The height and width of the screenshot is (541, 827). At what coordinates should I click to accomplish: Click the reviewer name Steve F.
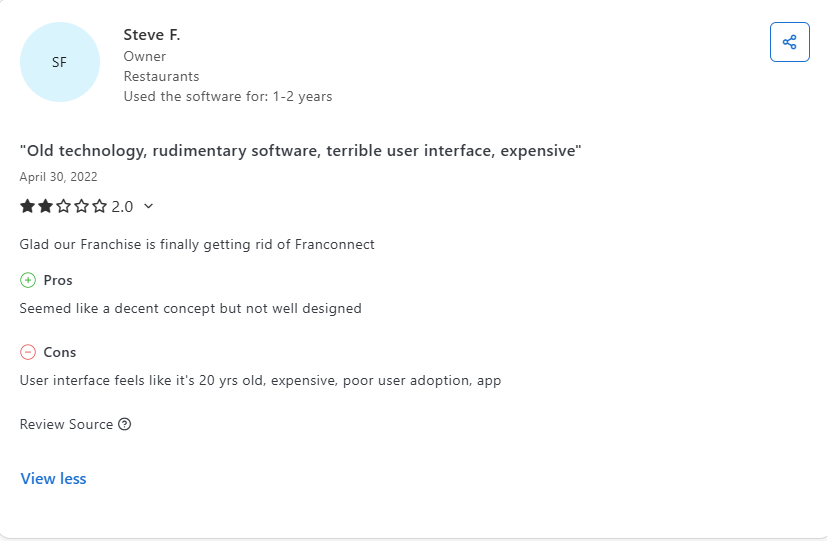152,35
